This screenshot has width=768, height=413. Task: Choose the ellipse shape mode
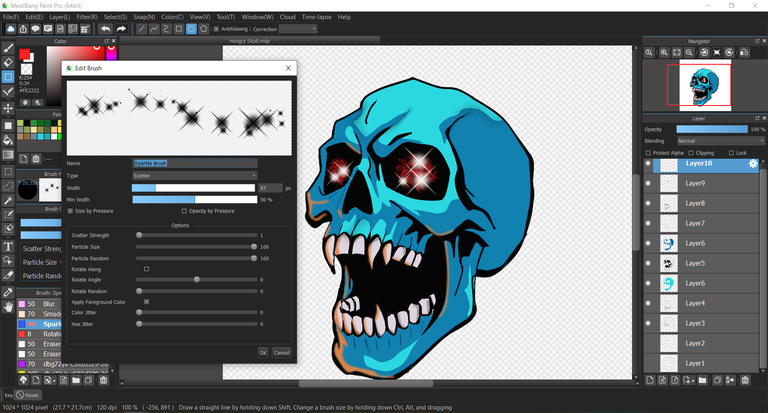coord(191,29)
